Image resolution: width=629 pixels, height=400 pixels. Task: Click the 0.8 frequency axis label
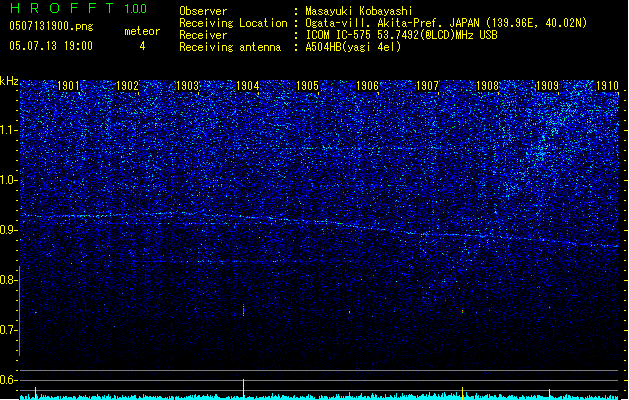click(9, 280)
